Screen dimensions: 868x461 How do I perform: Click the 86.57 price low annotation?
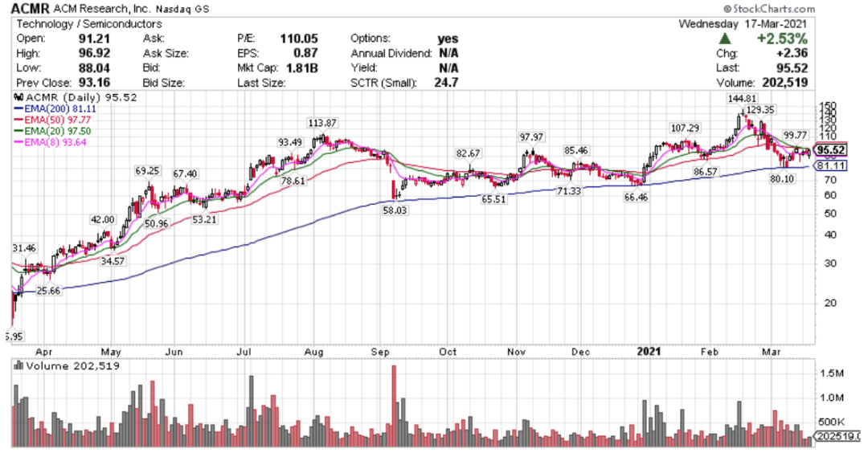(706, 172)
